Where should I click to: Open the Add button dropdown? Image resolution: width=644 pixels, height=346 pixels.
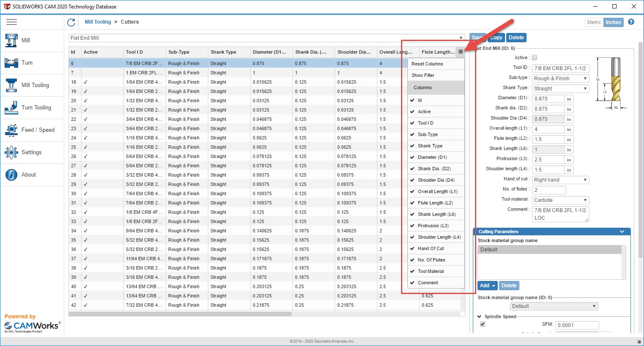click(488, 286)
